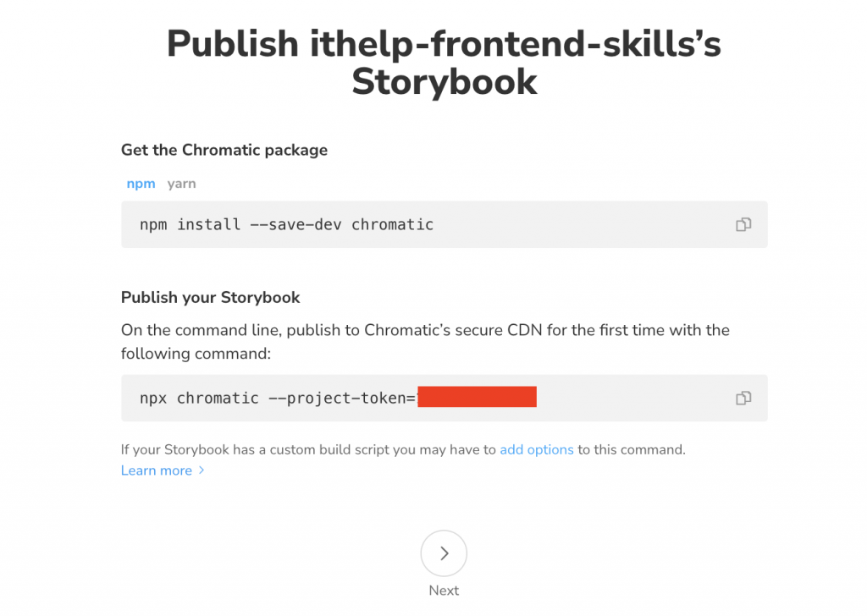The width and height of the screenshot is (867, 616).
Task: Click the Get the Chromatic package heading
Action: point(224,151)
